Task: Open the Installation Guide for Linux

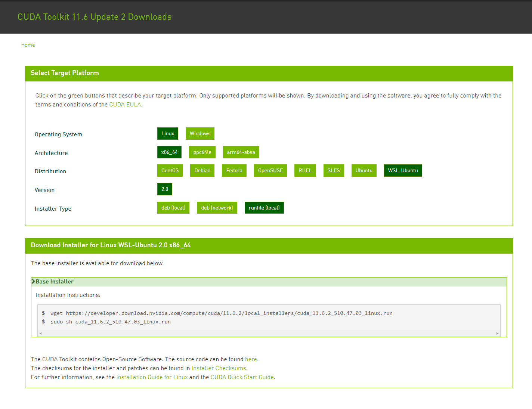Action: pos(152,377)
